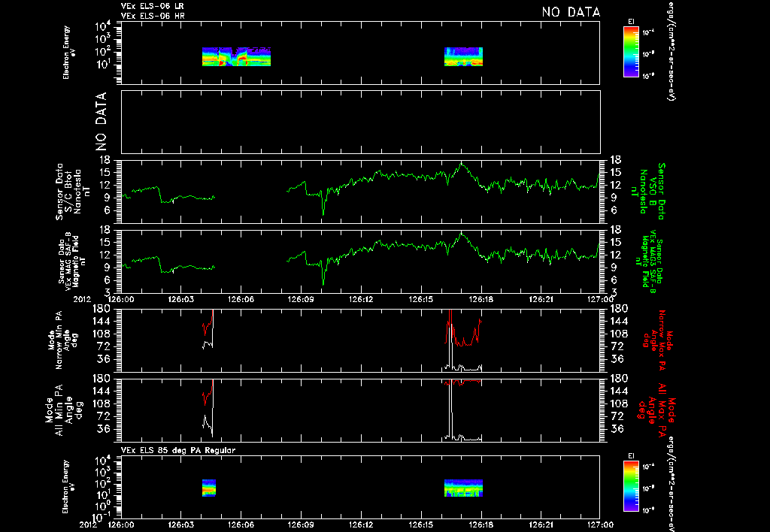
Task: Click the "126:00" tick label on the bottom time axis
Action: pyautogui.click(x=121, y=524)
